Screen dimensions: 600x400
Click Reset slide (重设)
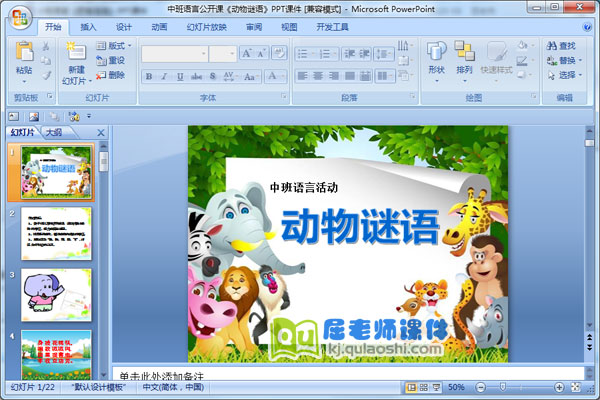pyautogui.click(x=111, y=60)
